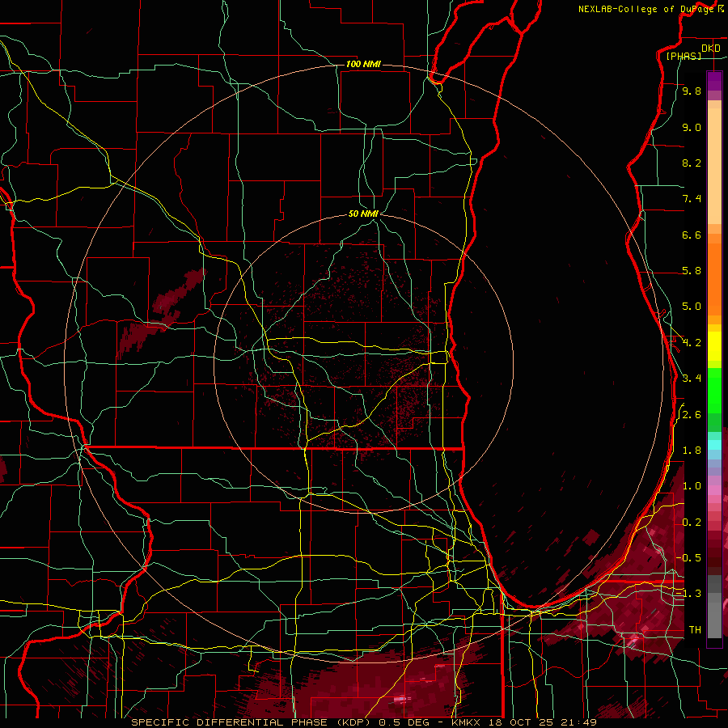
Task: Click the 0.2 value on the scale
Action: tap(692, 523)
